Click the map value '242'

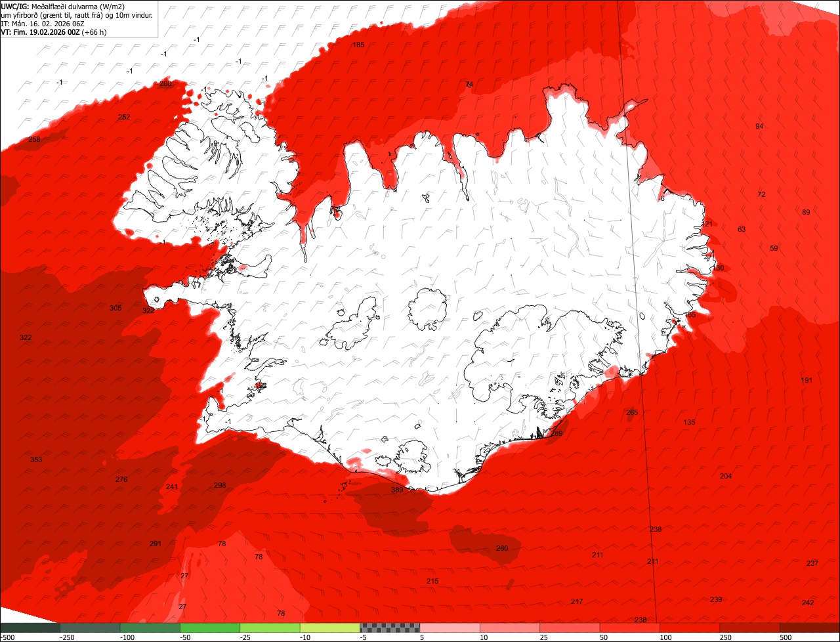pos(808,603)
